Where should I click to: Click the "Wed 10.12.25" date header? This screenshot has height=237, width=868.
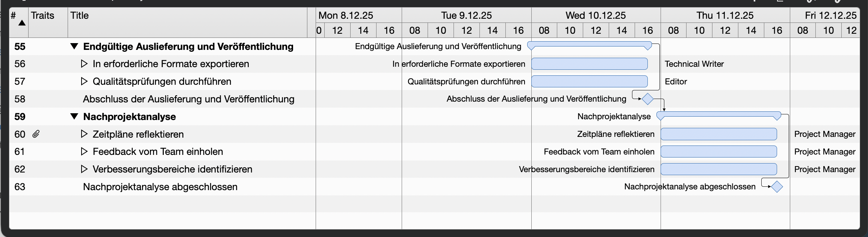pos(596,15)
